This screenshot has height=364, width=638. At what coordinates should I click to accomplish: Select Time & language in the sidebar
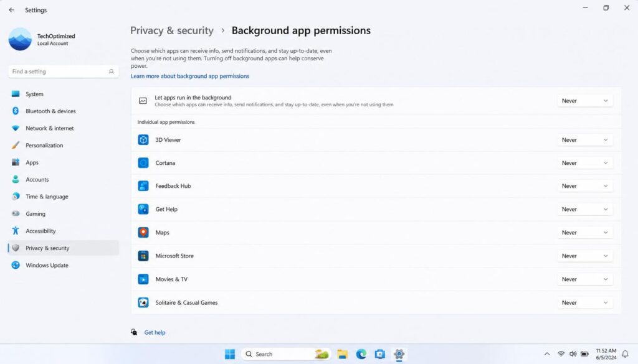[63, 197]
